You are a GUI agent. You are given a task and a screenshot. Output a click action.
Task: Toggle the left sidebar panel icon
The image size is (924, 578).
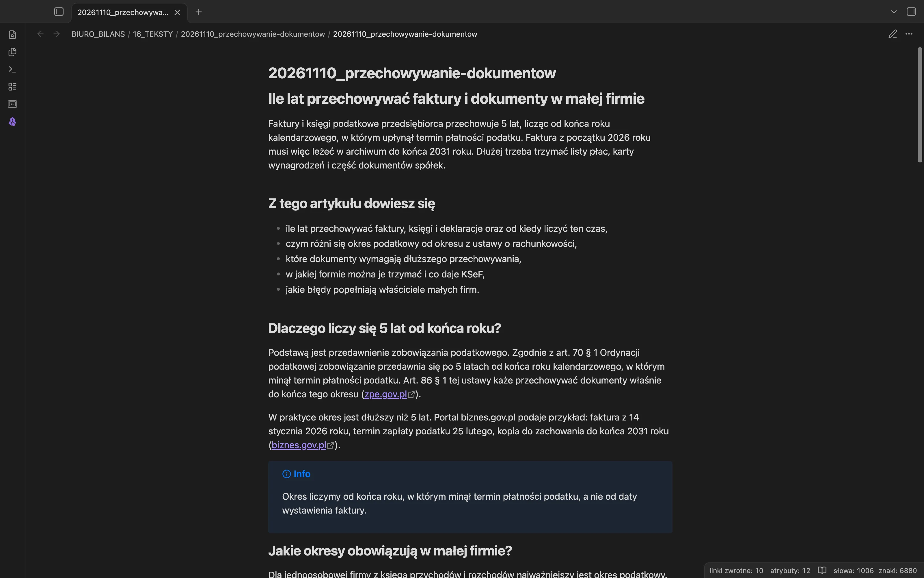tap(59, 12)
